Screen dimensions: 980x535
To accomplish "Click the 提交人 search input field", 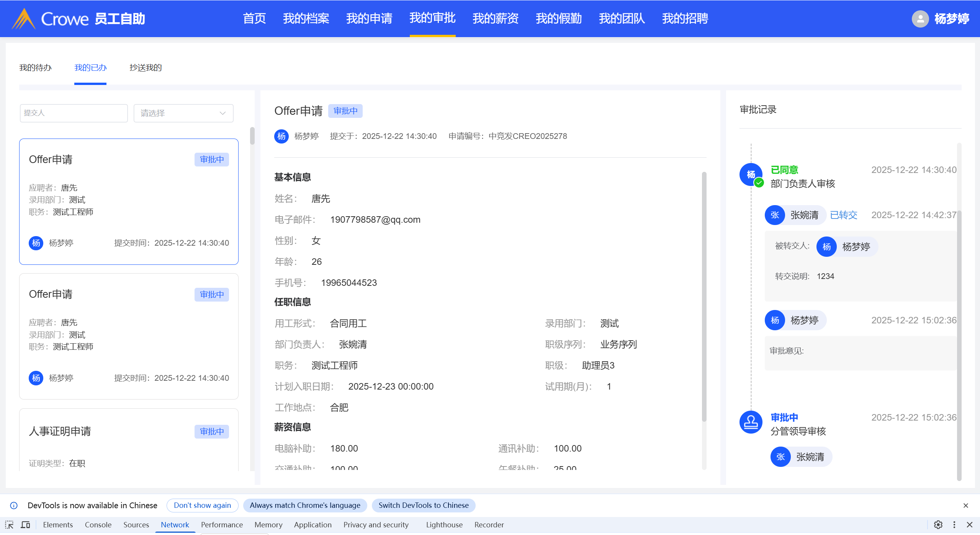I will (74, 113).
